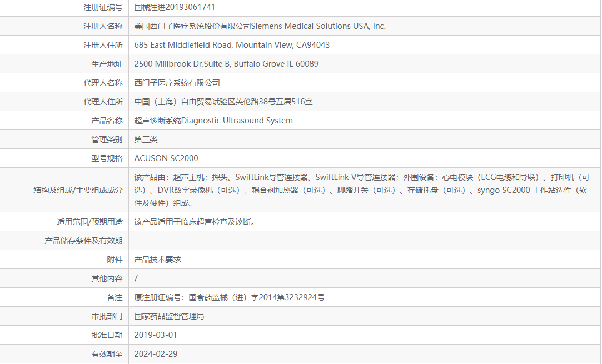Select the 注册证编号 label cell
Image resolution: width=602 pixels, height=364 pixels.
click(103, 7)
